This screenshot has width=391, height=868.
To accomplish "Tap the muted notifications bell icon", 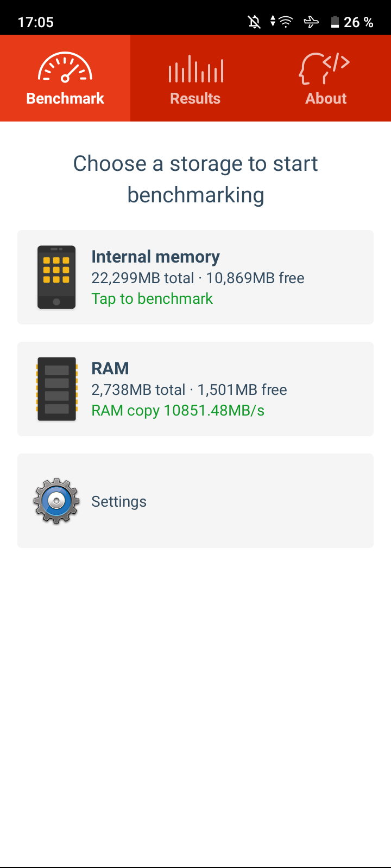I will pos(254,22).
